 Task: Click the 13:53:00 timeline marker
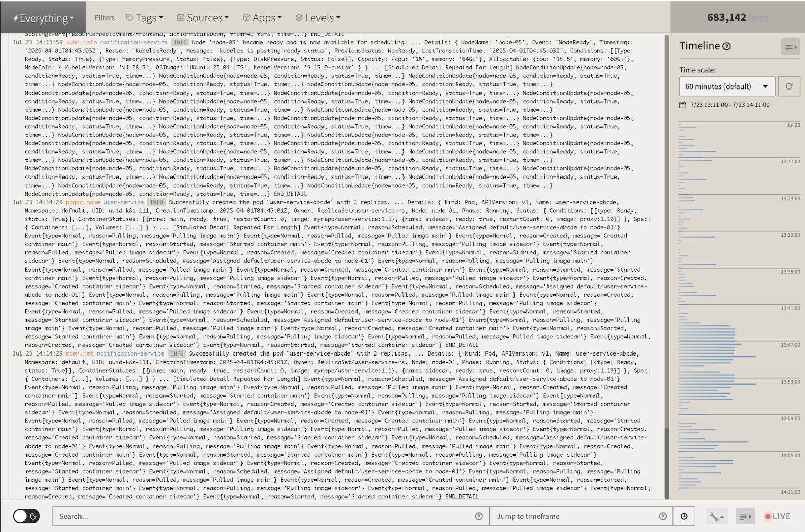pyautogui.click(x=790, y=382)
